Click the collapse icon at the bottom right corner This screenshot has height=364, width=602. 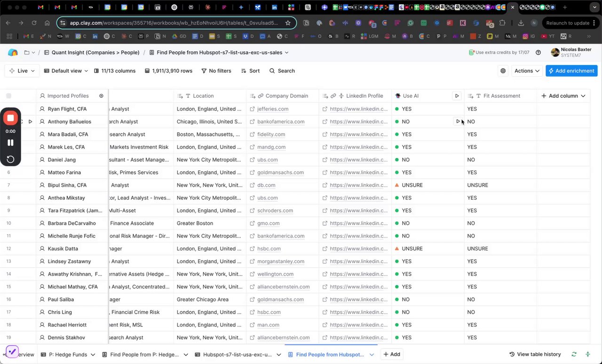click(587, 355)
